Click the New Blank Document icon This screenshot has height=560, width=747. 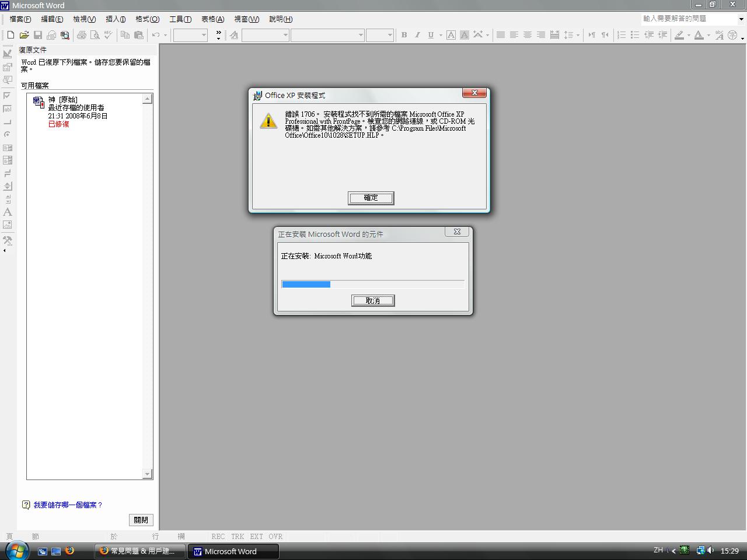coord(11,35)
